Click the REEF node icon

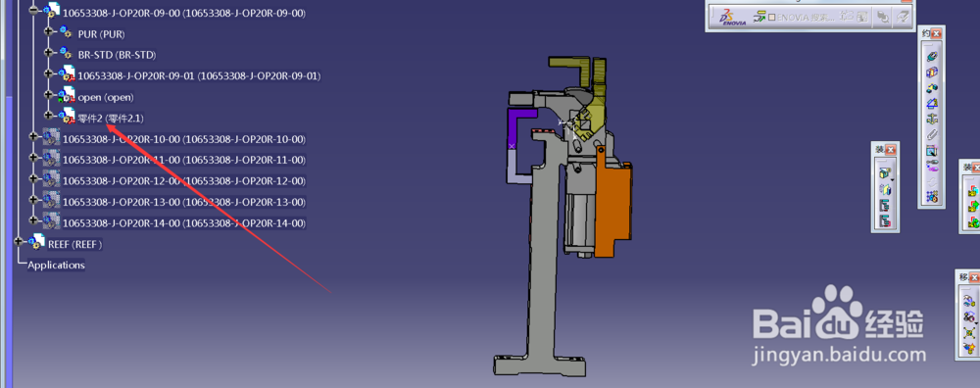pyautogui.click(x=36, y=243)
